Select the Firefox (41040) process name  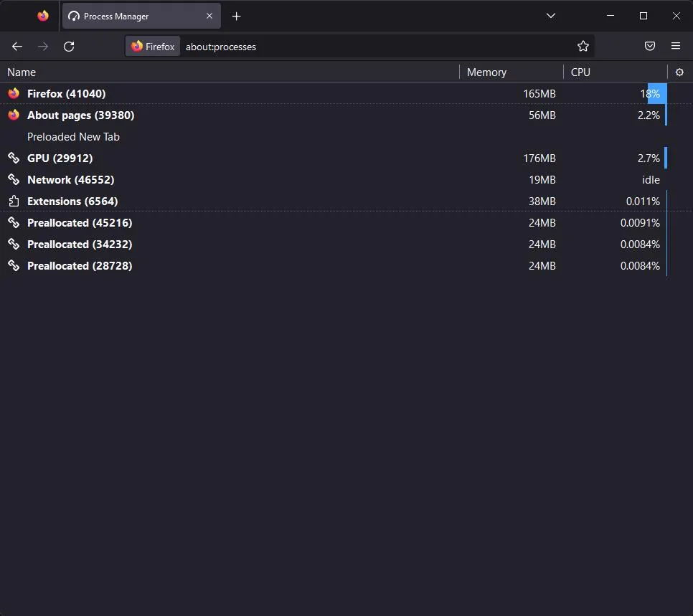tap(66, 94)
